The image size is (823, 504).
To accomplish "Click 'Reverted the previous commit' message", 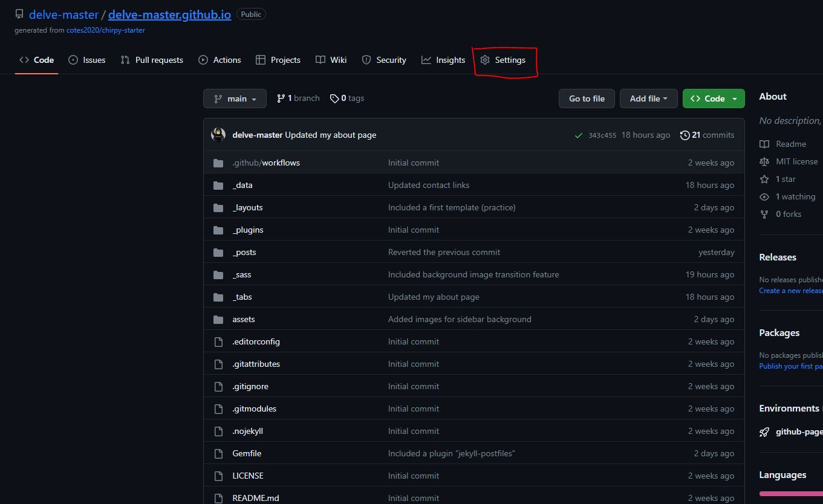I will pyautogui.click(x=444, y=252).
